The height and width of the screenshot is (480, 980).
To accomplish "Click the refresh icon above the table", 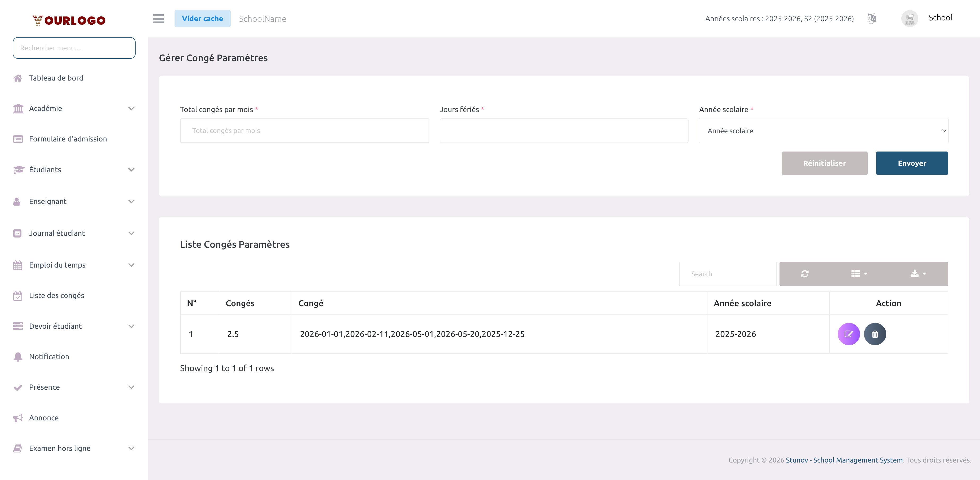I will (805, 273).
